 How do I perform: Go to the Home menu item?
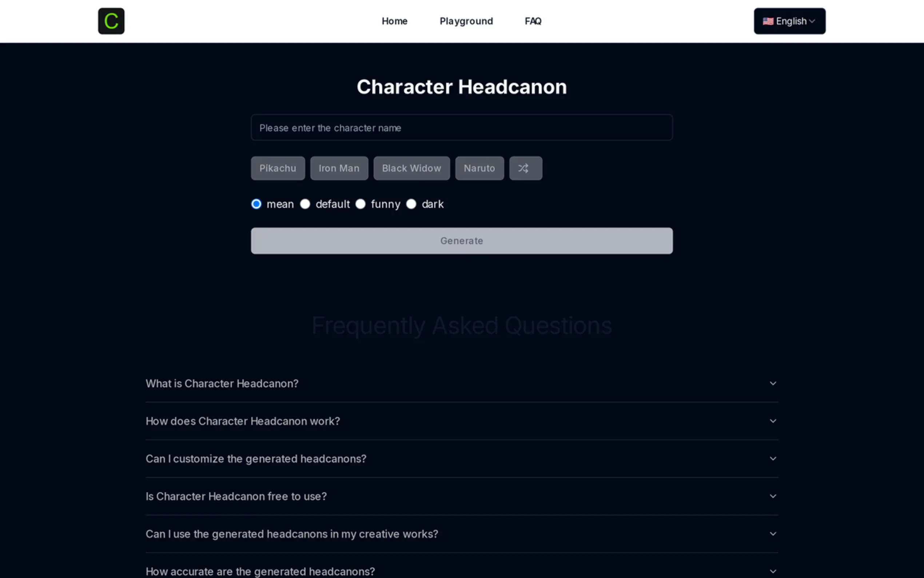pos(394,21)
